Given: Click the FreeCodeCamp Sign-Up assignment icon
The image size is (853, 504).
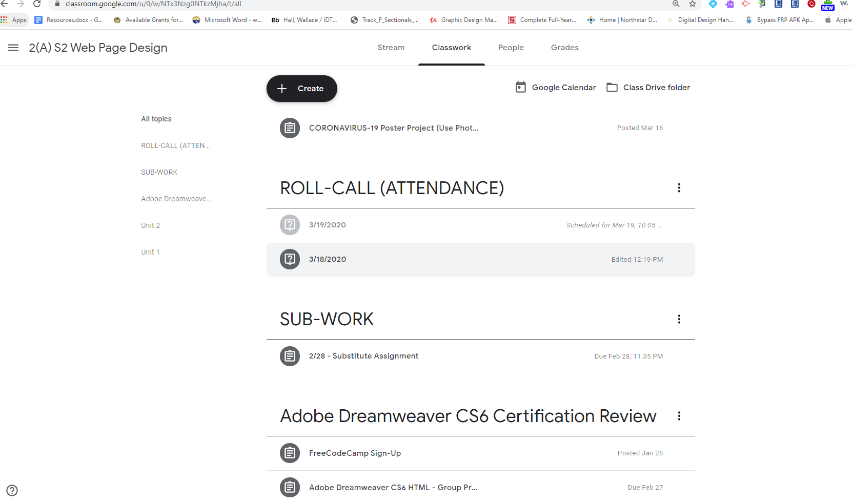Looking at the screenshot, I should coord(290,453).
